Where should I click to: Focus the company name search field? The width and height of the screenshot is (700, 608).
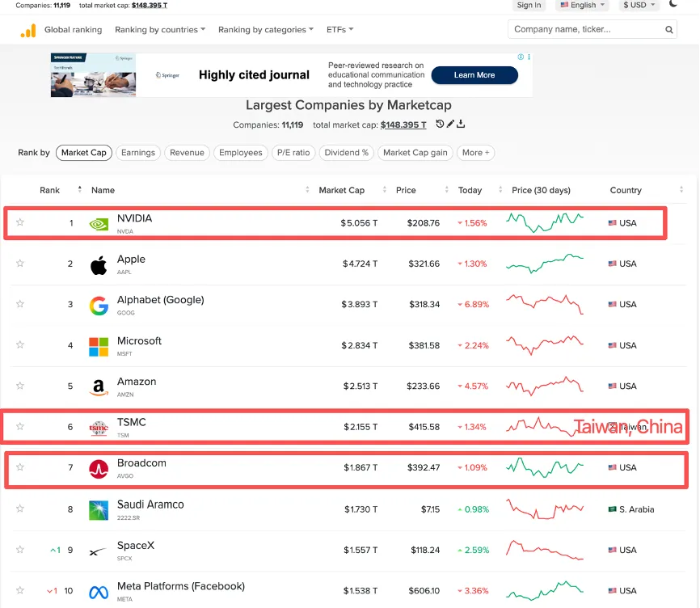[586, 29]
